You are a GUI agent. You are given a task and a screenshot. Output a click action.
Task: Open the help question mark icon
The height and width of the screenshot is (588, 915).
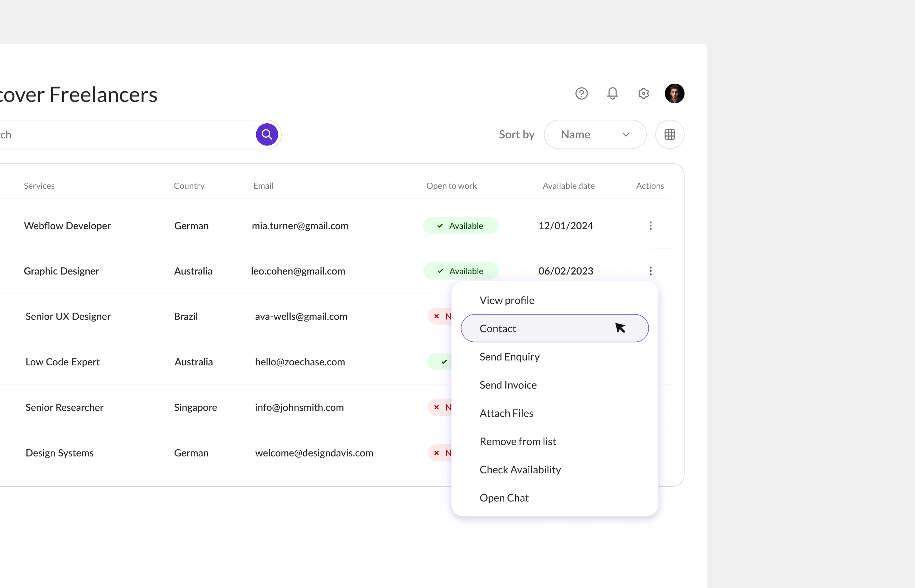tap(582, 94)
